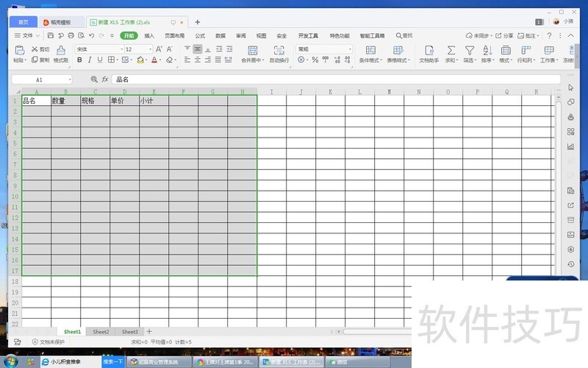Viewport: 588px width, 368px height.
Task: Toggle Wrap Text (自动换行)
Action: point(279,53)
